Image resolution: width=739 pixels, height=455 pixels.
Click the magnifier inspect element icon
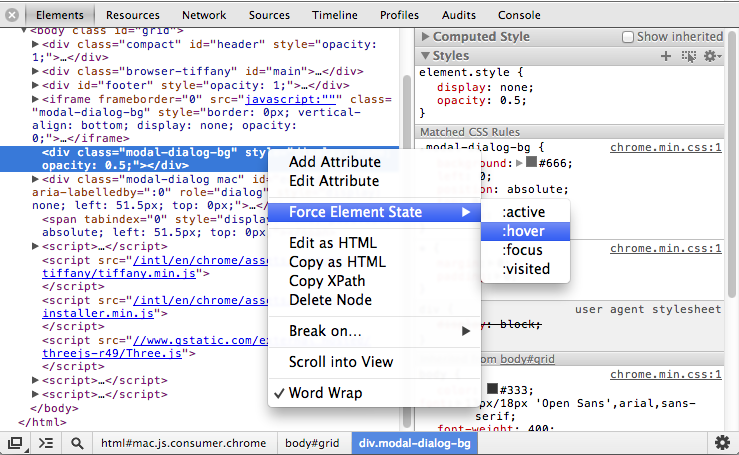(x=77, y=442)
